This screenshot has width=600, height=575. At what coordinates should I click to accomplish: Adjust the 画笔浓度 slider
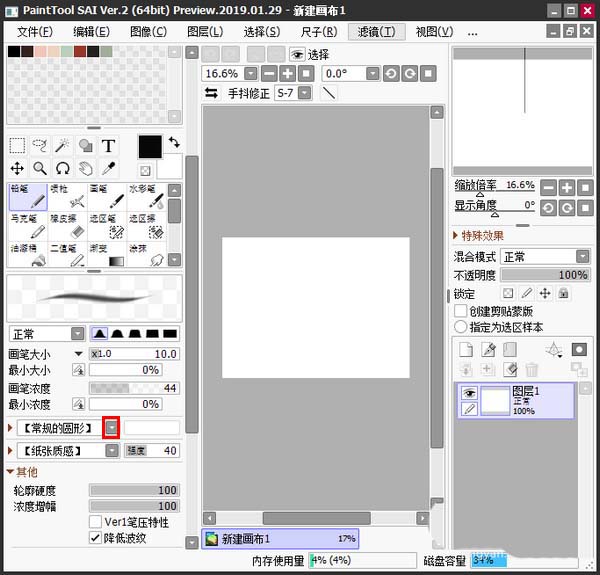(x=134, y=388)
